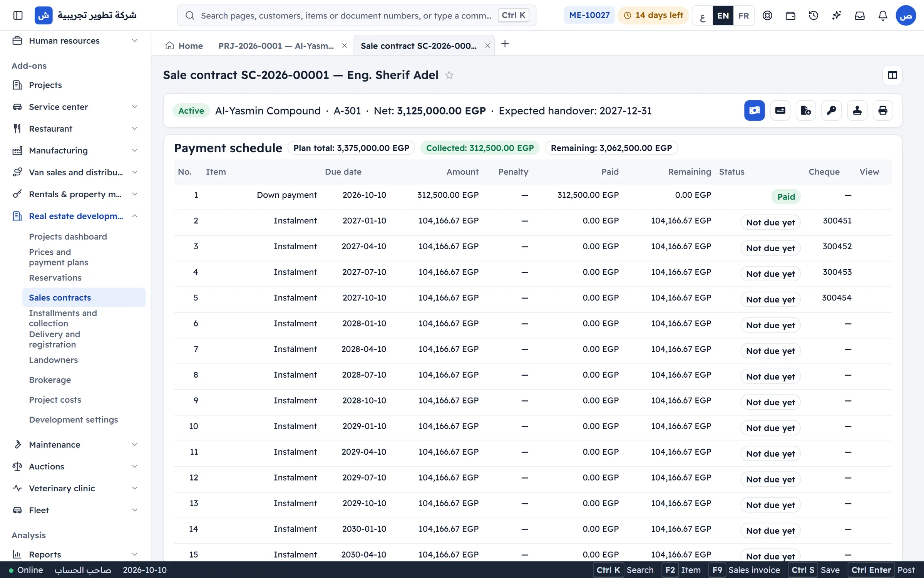Expand the Manufacturing menu
The image size is (924, 578).
click(75, 151)
